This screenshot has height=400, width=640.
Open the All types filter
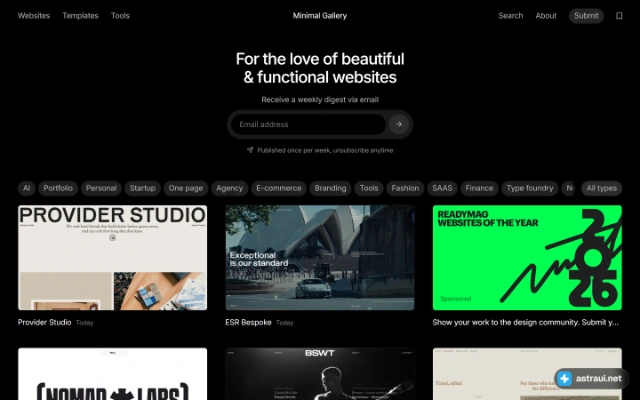tap(602, 188)
